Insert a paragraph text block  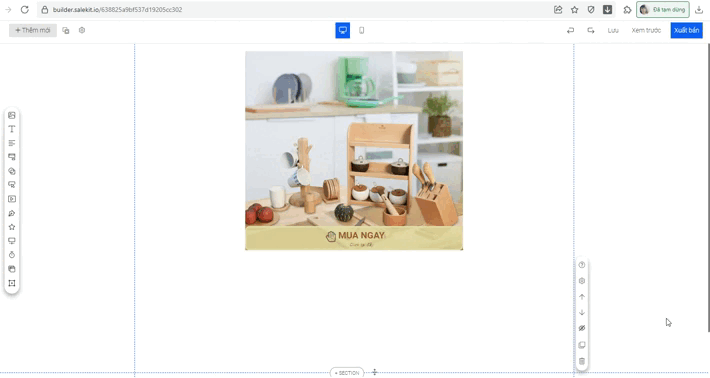click(x=12, y=143)
